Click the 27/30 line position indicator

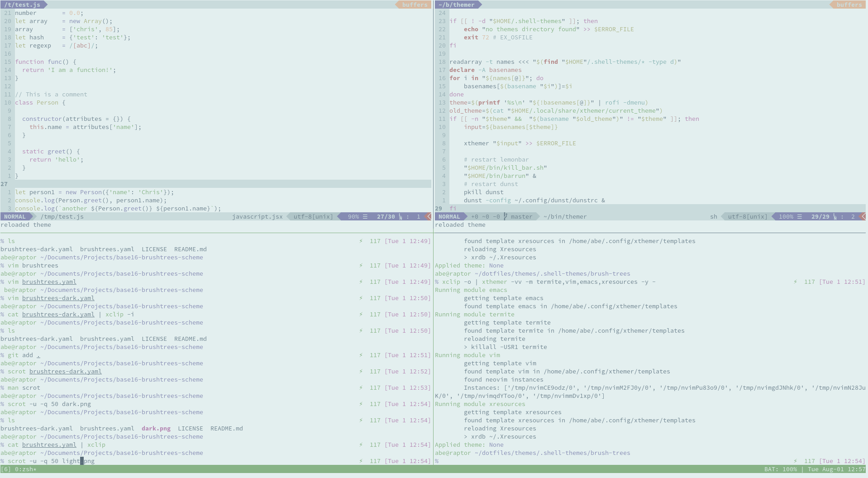pos(386,216)
